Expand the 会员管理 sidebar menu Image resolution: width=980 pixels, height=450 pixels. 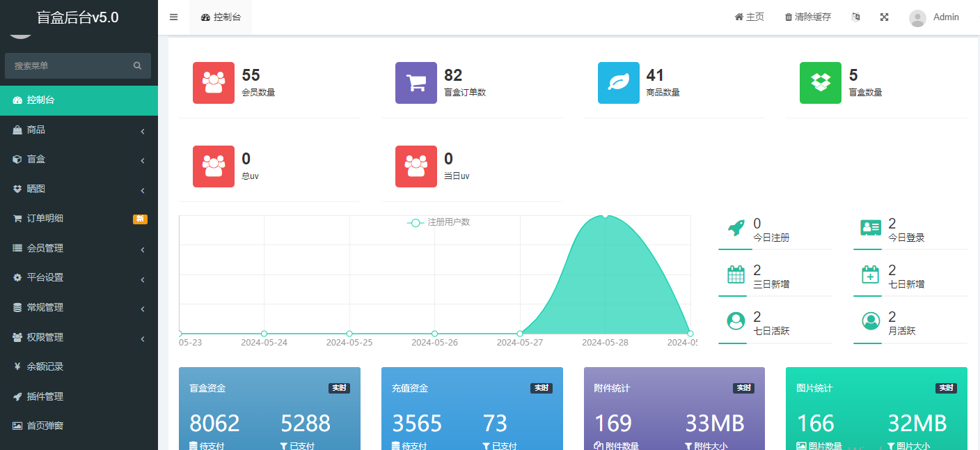point(79,249)
